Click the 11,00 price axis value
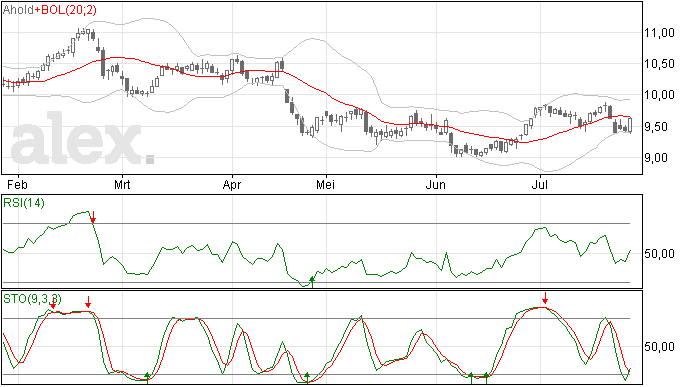This screenshot has width=690, height=387. pos(659,33)
